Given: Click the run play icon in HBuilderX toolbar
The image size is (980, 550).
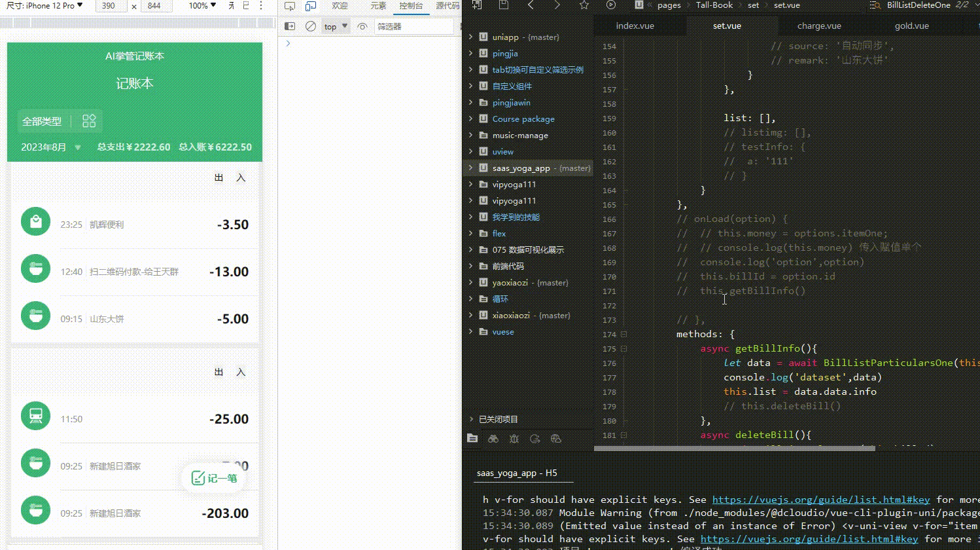Looking at the screenshot, I should pos(611,5).
